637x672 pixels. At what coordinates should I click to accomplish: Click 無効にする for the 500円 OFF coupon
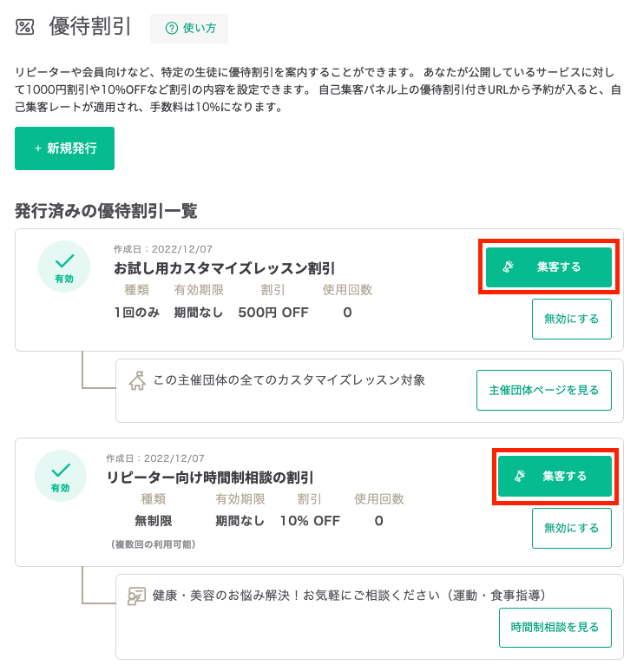[x=571, y=319]
